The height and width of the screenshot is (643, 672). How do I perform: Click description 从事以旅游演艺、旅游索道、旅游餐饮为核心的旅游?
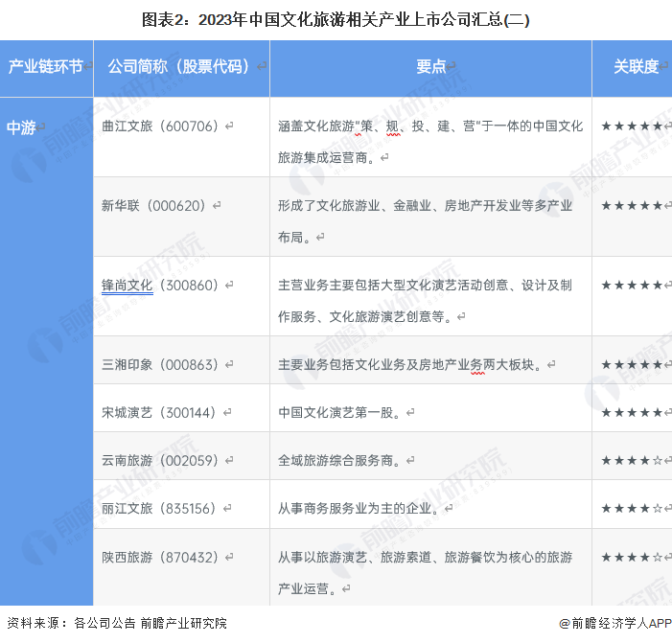[x=425, y=558]
